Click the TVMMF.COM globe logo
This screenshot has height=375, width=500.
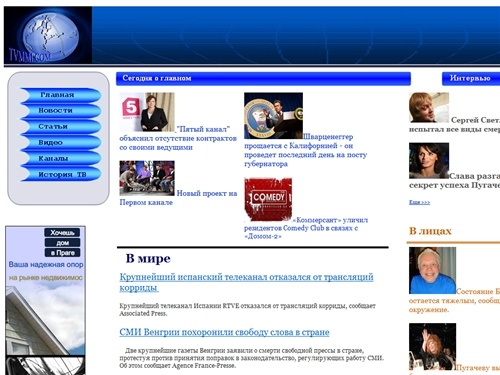point(48,35)
